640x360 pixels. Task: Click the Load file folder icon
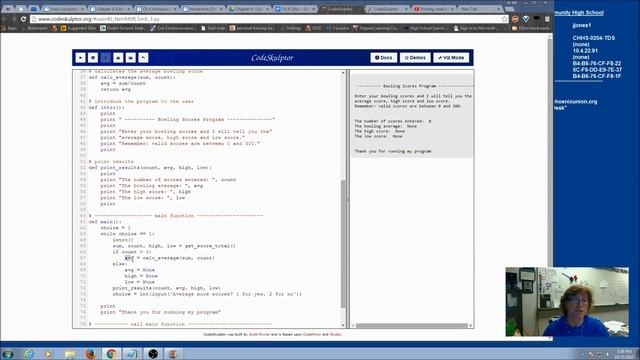(x=131, y=58)
